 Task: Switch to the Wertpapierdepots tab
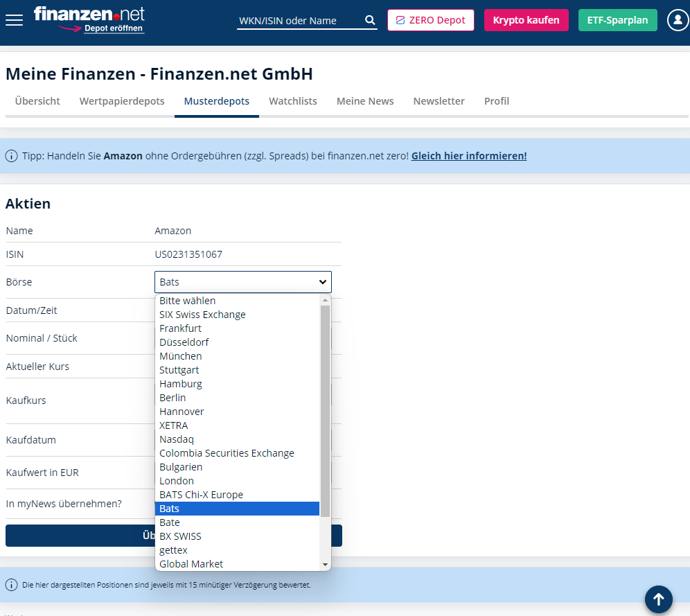[122, 101]
